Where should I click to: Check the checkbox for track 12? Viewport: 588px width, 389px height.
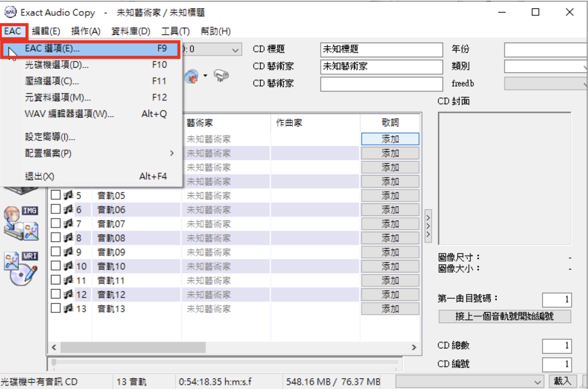click(56, 294)
